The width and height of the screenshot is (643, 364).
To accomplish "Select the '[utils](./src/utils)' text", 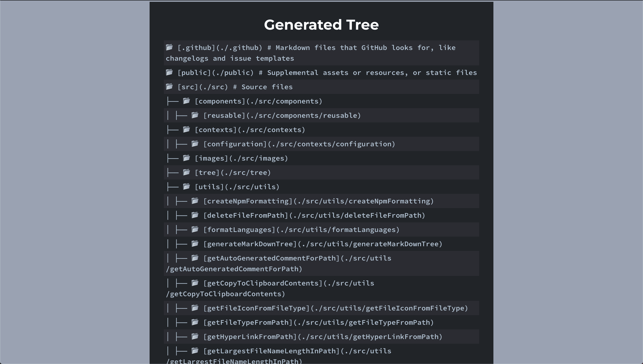I will pos(237,187).
